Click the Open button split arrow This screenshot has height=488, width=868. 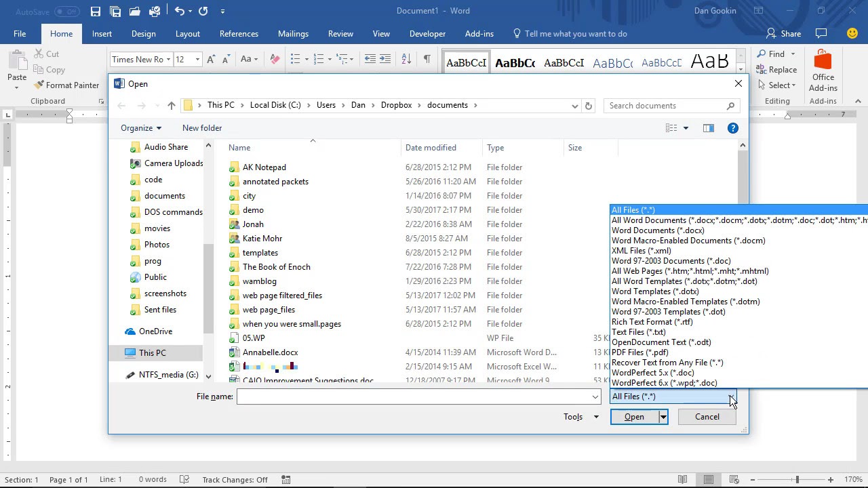coord(663,417)
